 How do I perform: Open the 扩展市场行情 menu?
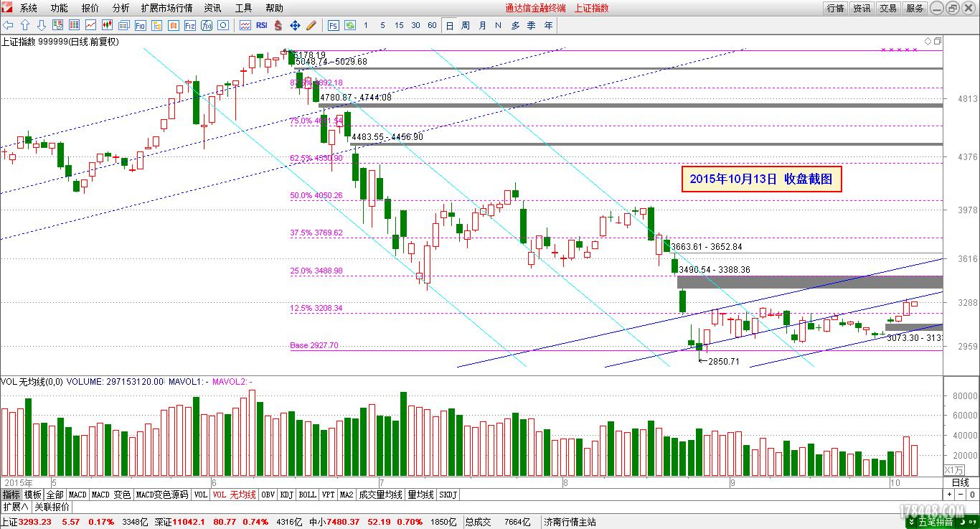(166, 8)
